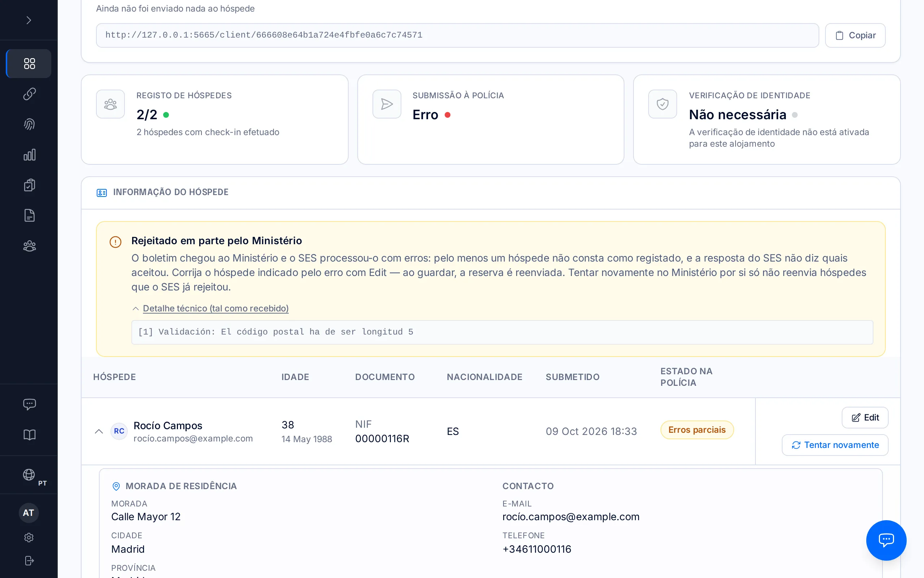Click the document number 00000116R
This screenshot has height=578, width=924.
tap(382, 439)
